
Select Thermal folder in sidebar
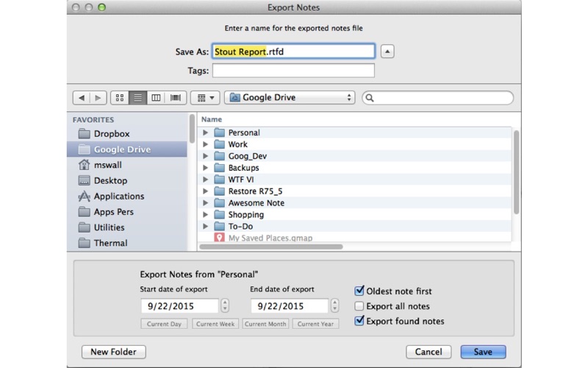pyautogui.click(x=127, y=243)
